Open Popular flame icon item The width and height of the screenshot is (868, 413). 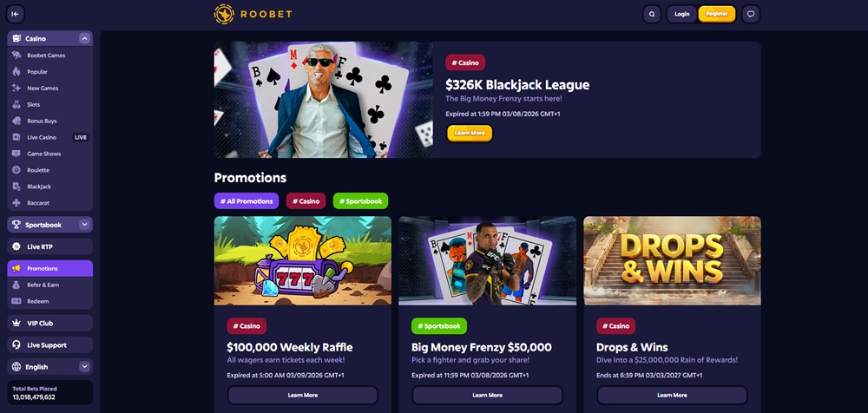[16, 72]
